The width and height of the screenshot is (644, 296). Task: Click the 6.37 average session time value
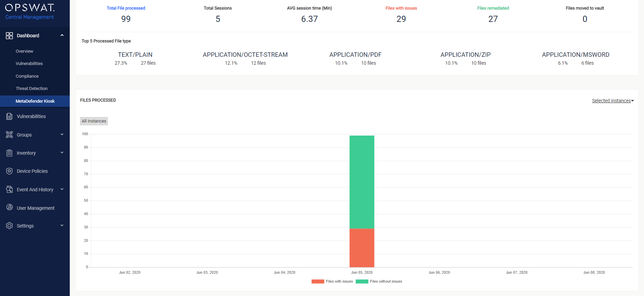click(x=310, y=19)
